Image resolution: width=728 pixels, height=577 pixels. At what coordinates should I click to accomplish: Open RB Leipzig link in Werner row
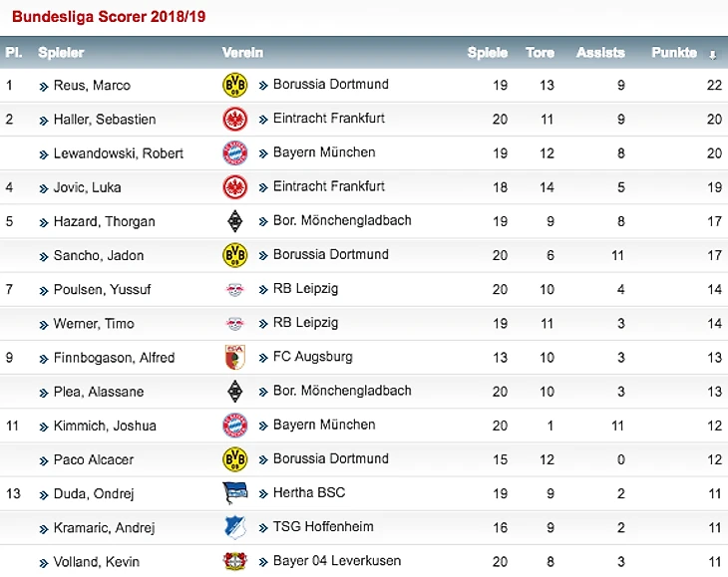tap(305, 323)
